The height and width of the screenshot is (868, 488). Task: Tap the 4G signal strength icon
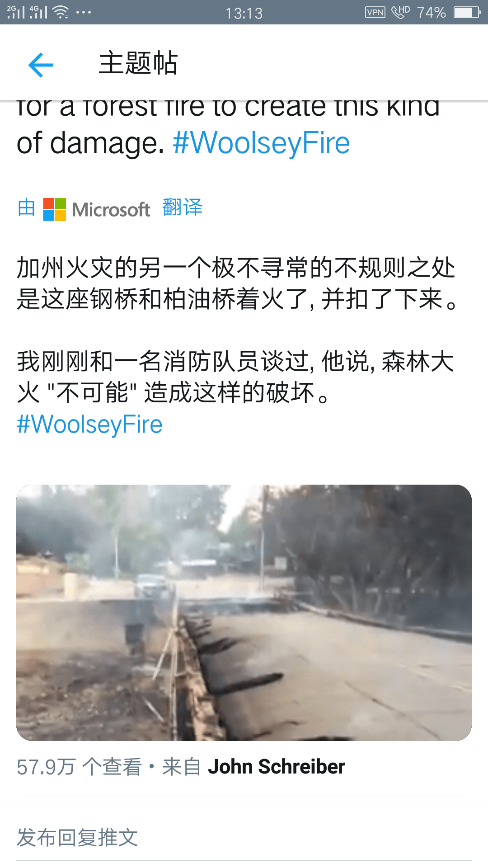point(38,12)
